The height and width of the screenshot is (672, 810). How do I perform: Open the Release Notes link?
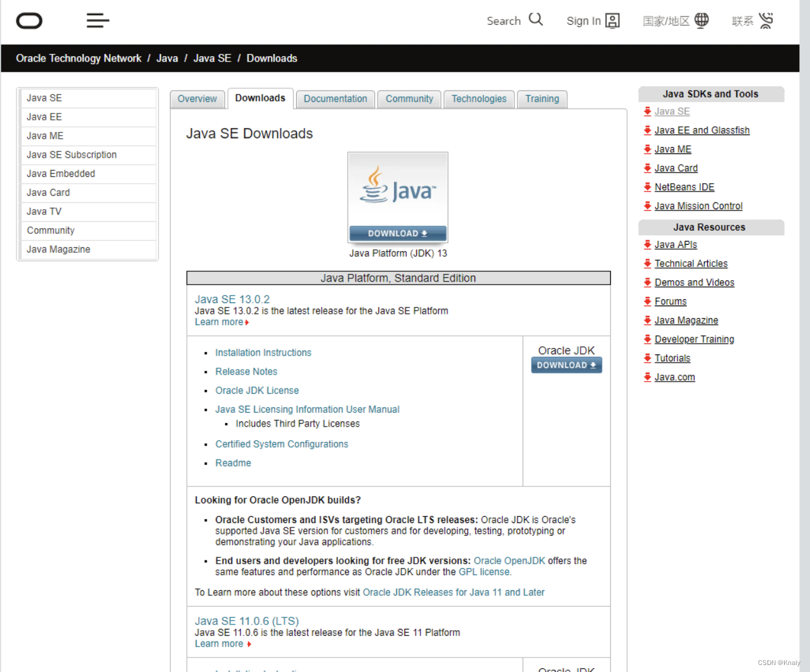[246, 372]
